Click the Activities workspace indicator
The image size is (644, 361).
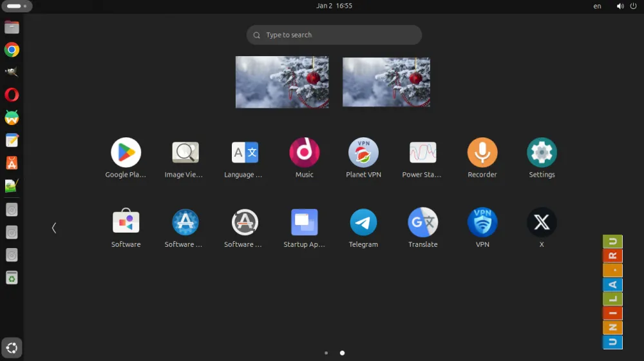pos(17,6)
